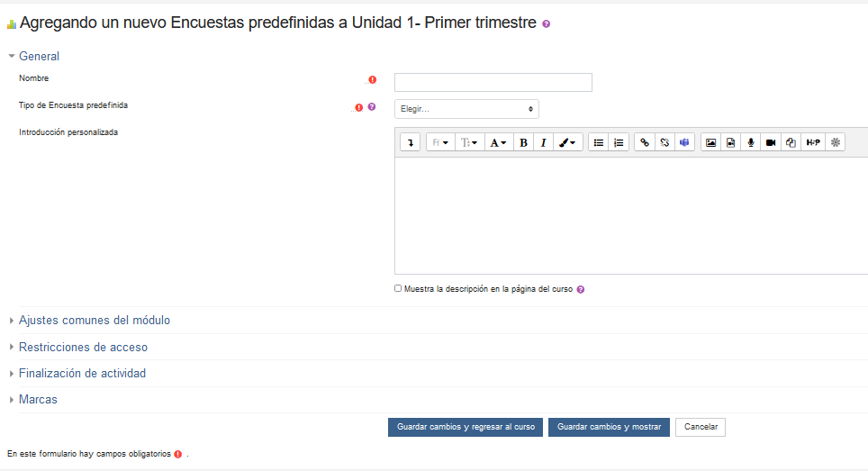Record video with the camera icon
This screenshot has height=471, width=868.
[x=771, y=142]
